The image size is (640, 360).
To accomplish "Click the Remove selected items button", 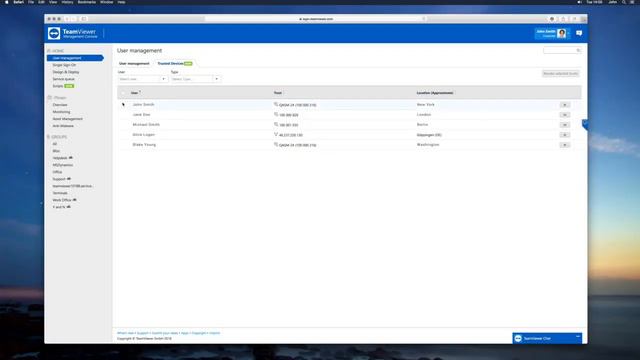I will [560, 73].
